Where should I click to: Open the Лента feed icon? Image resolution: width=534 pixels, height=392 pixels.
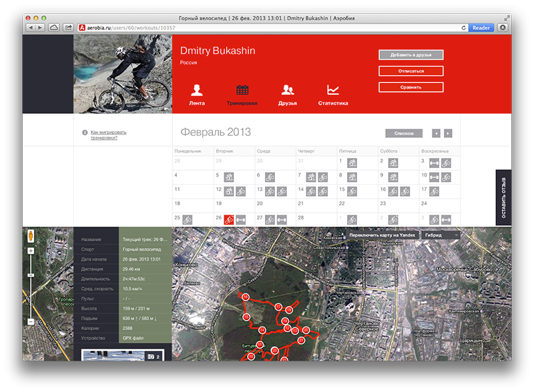click(196, 90)
